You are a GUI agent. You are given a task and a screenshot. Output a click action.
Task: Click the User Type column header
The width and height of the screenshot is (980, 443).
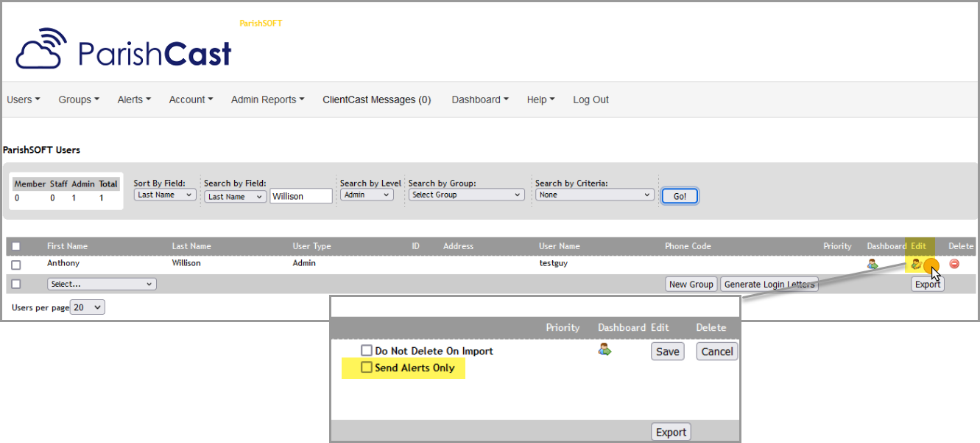pyautogui.click(x=312, y=246)
